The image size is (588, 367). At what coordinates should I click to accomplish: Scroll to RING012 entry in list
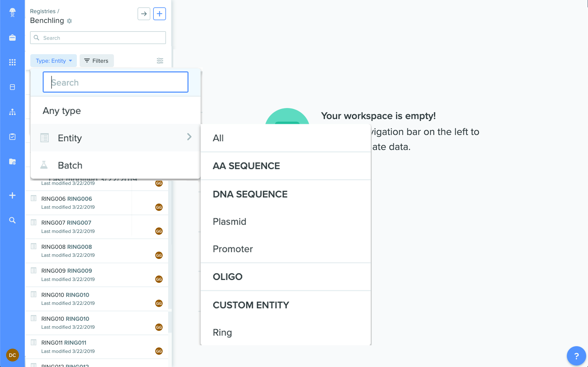[x=66, y=365]
